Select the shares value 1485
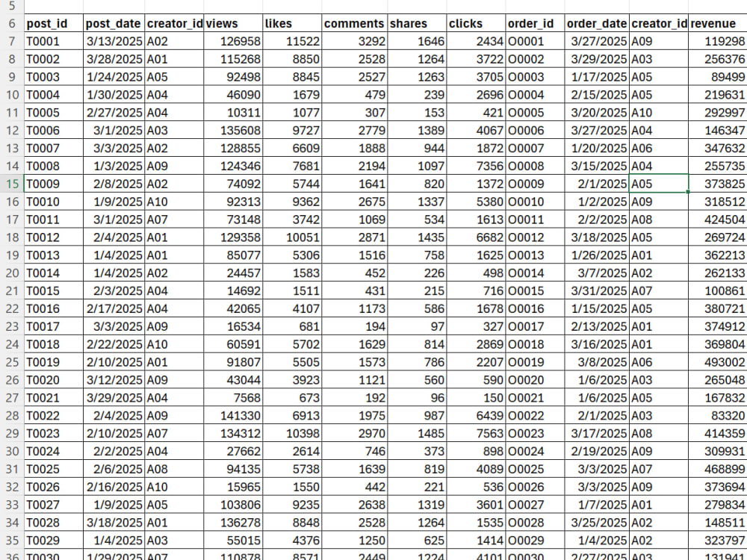Screen dimensions: 747x560 click(417, 433)
